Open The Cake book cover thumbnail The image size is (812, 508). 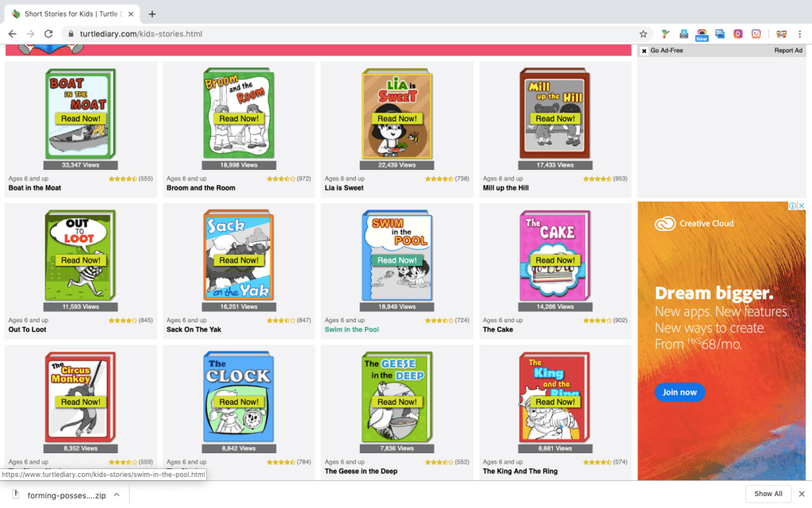(x=555, y=254)
